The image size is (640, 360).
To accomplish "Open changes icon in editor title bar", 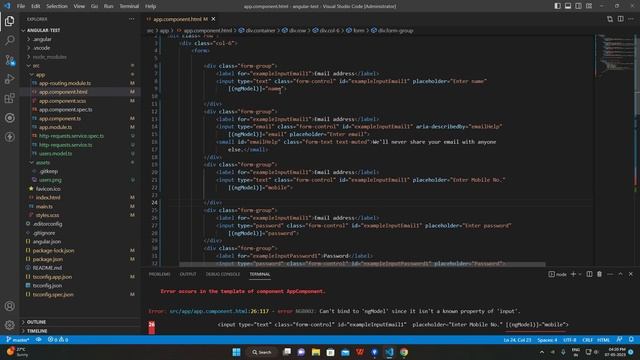I will pos(610,19).
